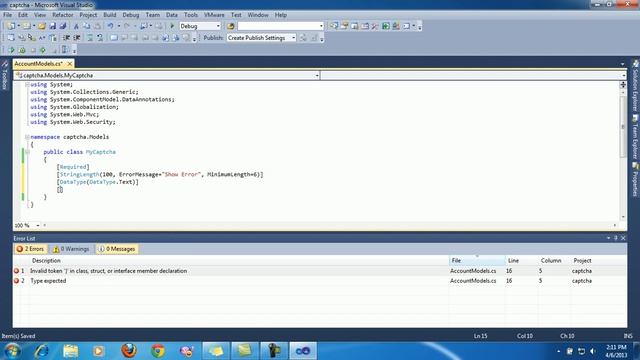Viewport: 640px width, 360px height.
Task: Open the Windows Start menu
Action: click(x=12, y=351)
